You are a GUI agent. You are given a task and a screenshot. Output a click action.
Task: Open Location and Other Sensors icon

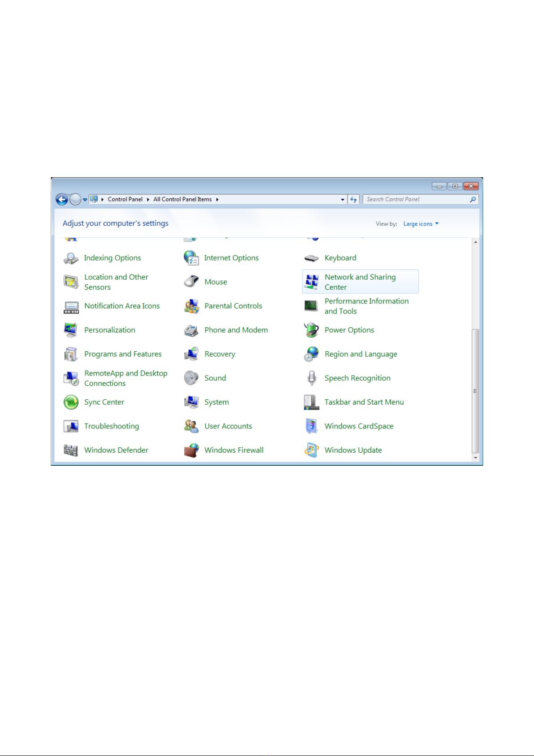point(71,282)
